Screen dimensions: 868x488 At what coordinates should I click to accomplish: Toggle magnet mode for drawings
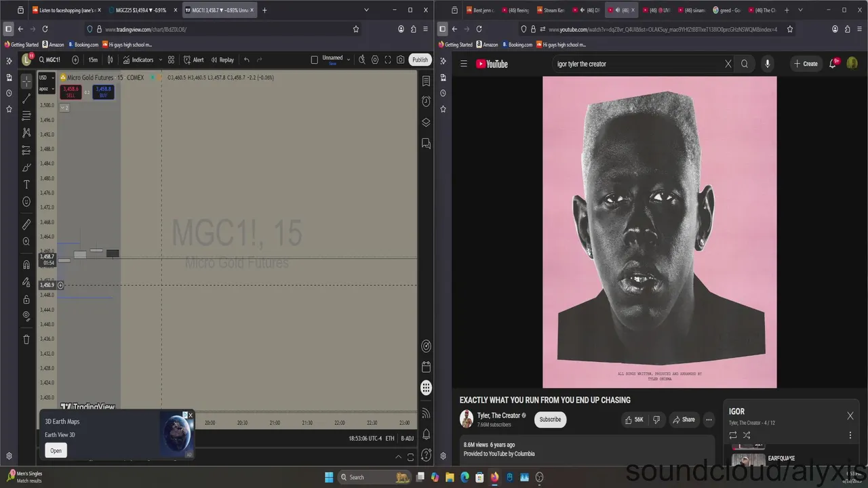point(26,264)
